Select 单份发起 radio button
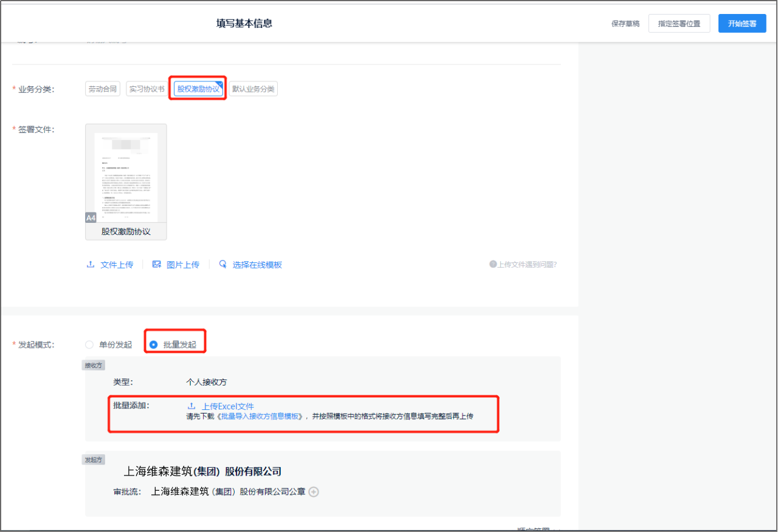 (89, 344)
